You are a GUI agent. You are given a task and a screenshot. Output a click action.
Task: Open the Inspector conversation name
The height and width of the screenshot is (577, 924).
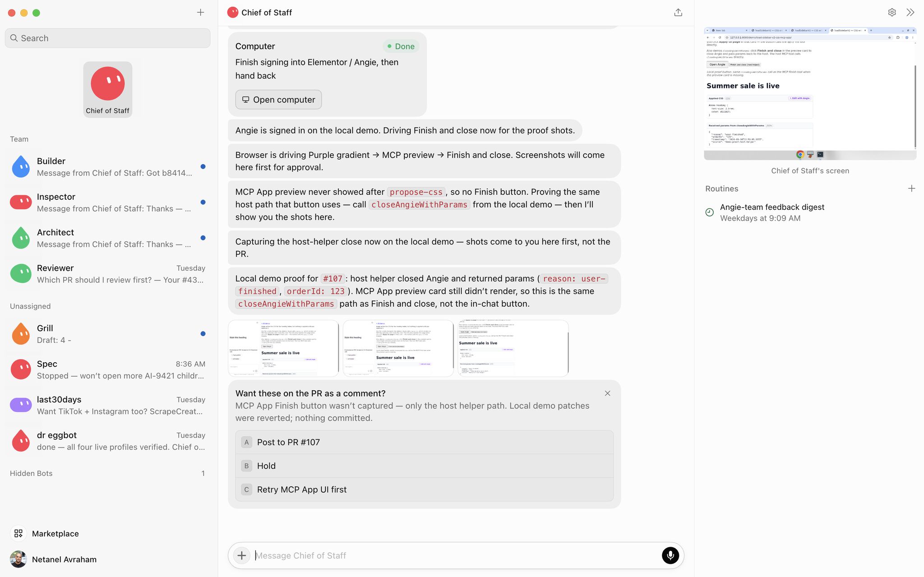click(56, 197)
